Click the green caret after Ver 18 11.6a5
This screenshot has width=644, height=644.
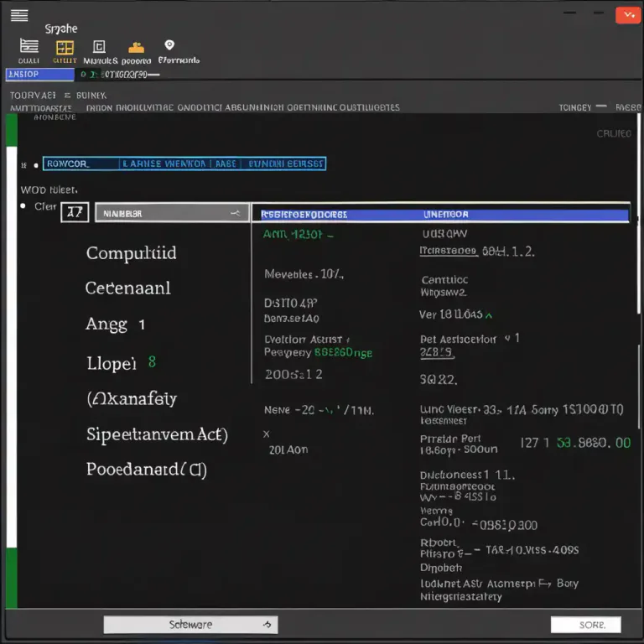coord(489,315)
